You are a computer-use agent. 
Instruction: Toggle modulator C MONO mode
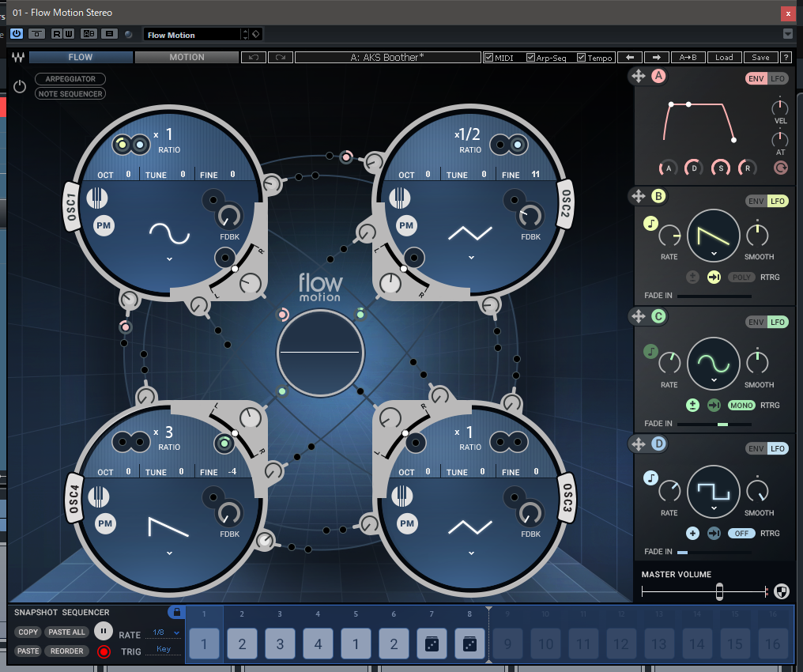(x=741, y=405)
